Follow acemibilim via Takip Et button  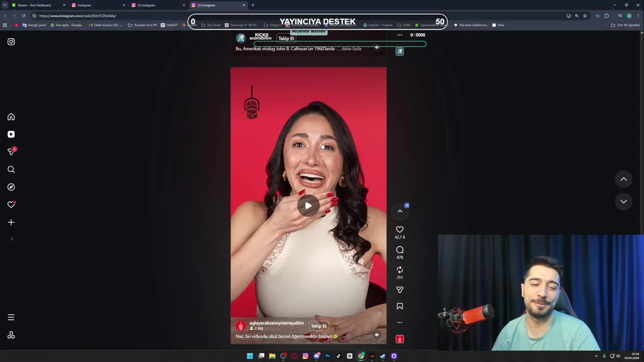pyautogui.click(x=286, y=38)
